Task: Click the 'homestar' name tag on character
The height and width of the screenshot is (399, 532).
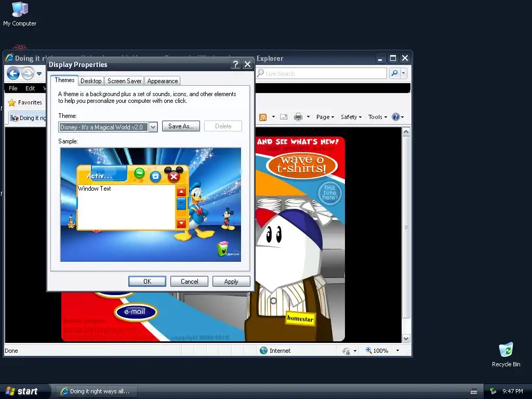Action: click(300, 318)
